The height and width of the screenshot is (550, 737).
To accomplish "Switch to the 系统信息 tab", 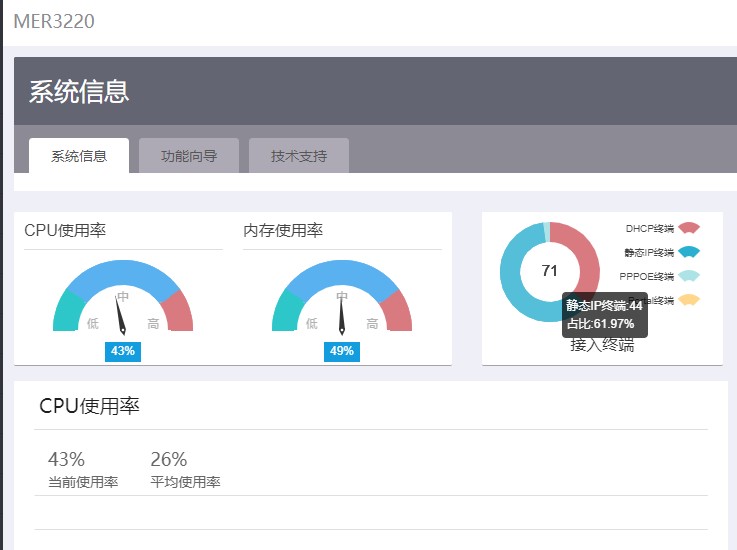I will [79, 156].
